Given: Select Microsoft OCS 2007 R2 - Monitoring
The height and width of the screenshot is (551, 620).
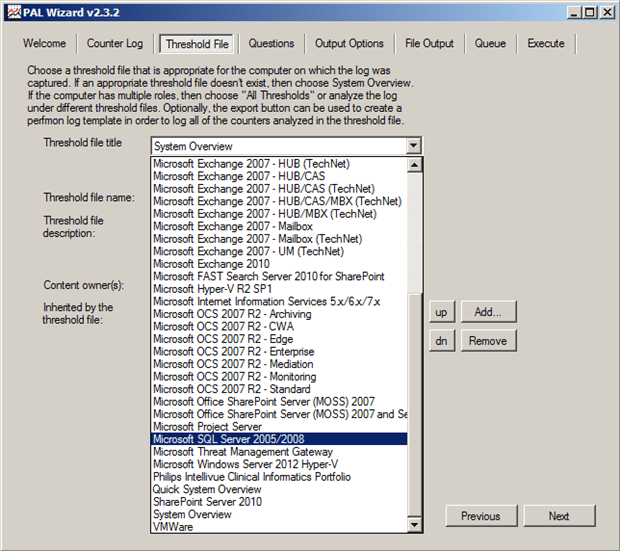Looking at the screenshot, I should (279, 377).
